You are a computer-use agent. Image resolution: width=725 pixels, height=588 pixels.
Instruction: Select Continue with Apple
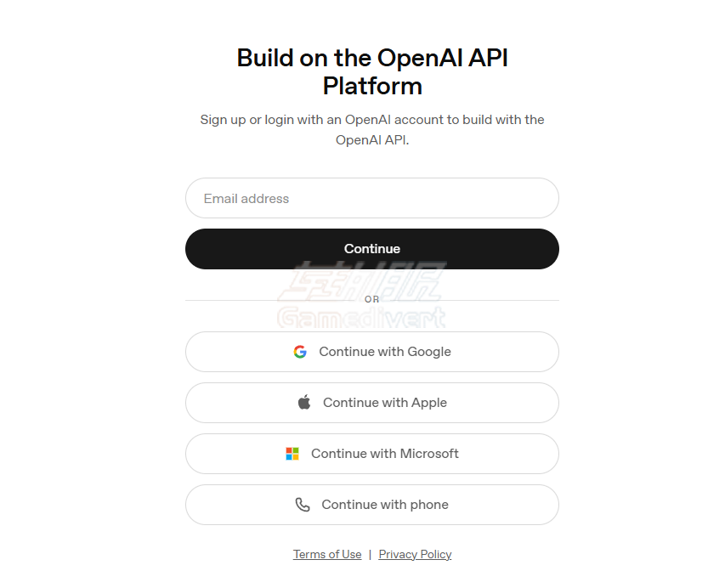(372, 402)
